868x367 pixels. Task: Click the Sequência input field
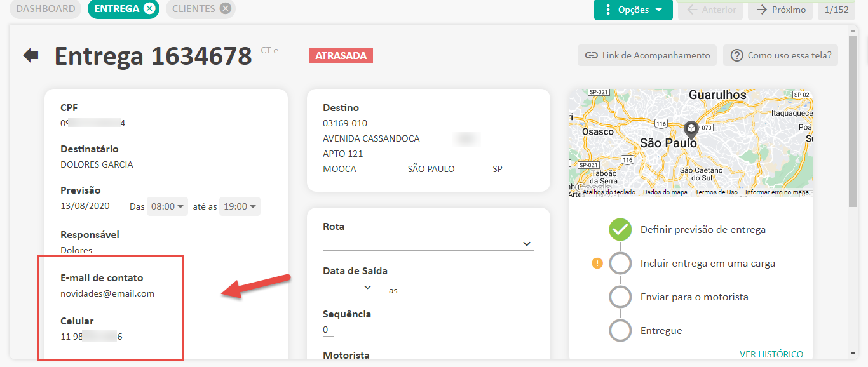click(x=328, y=330)
